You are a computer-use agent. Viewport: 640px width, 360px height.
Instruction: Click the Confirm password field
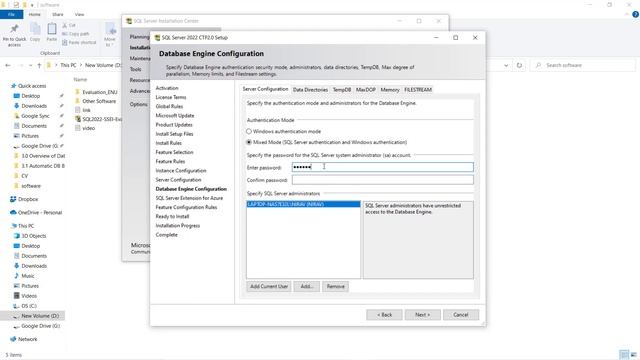[x=382, y=180]
